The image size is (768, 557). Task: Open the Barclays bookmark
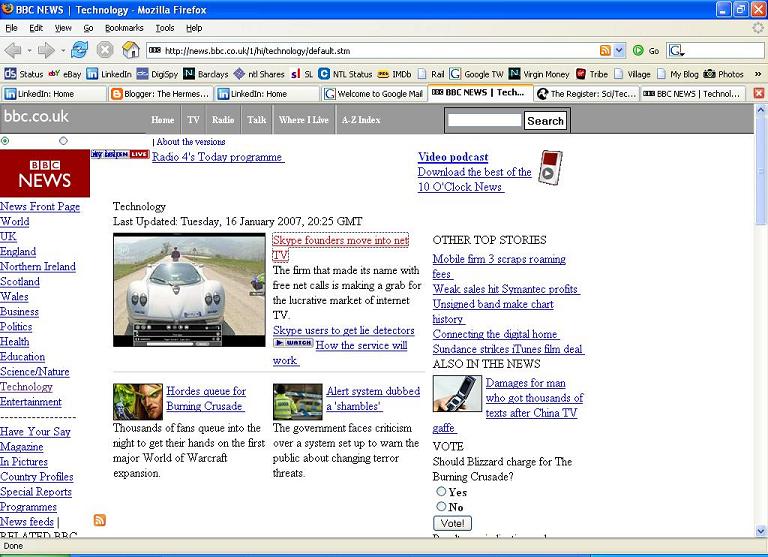point(206,74)
